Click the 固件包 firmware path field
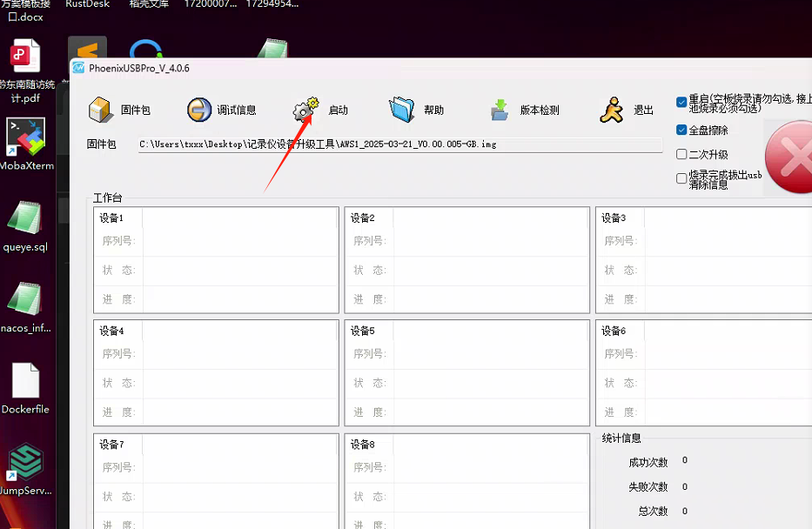The image size is (812, 529). tap(399, 144)
